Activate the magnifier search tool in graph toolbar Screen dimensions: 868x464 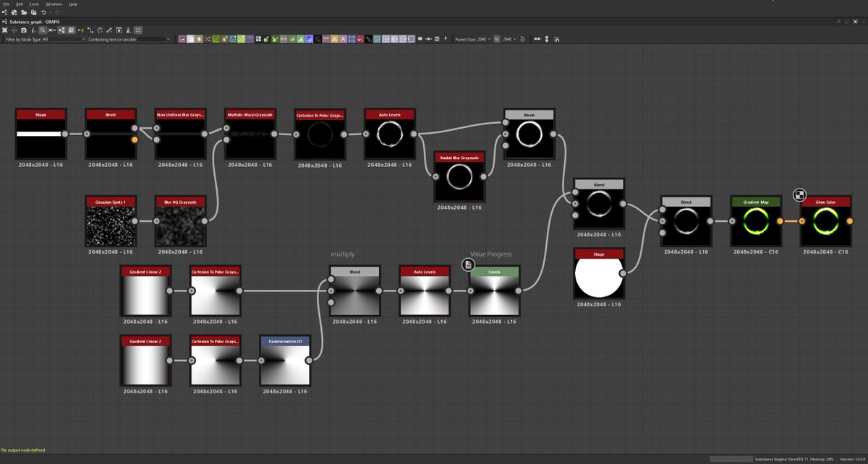43,30
